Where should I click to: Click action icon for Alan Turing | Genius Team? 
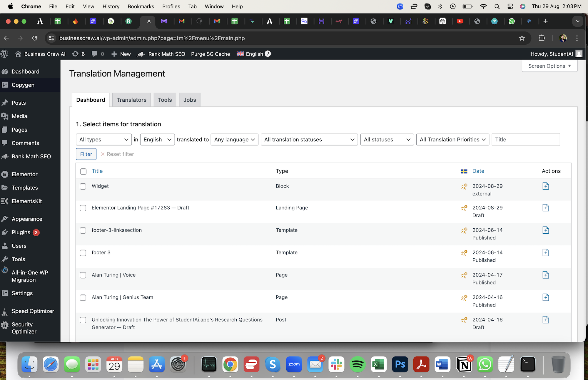546,297
